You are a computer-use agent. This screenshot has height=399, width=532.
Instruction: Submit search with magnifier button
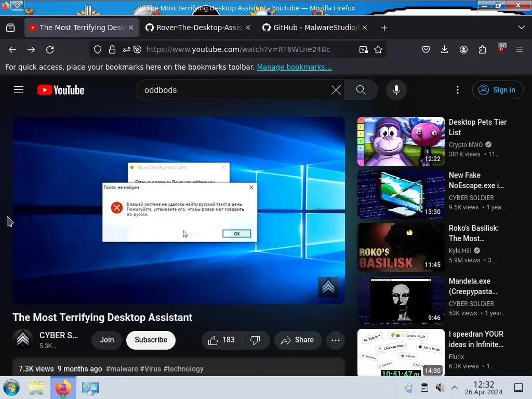[361, 90]
